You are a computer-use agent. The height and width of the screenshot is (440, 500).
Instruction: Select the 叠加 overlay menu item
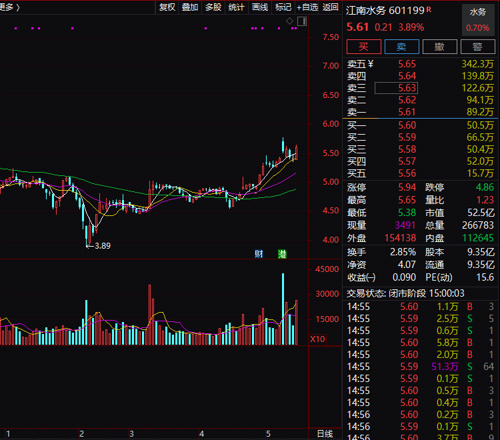190,7
